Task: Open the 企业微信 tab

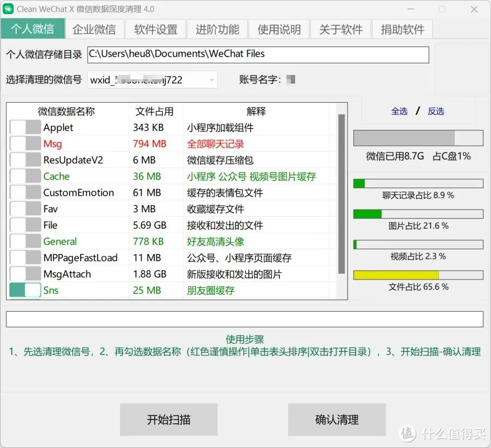Action: pyautogui.click(x=94, y=29)
